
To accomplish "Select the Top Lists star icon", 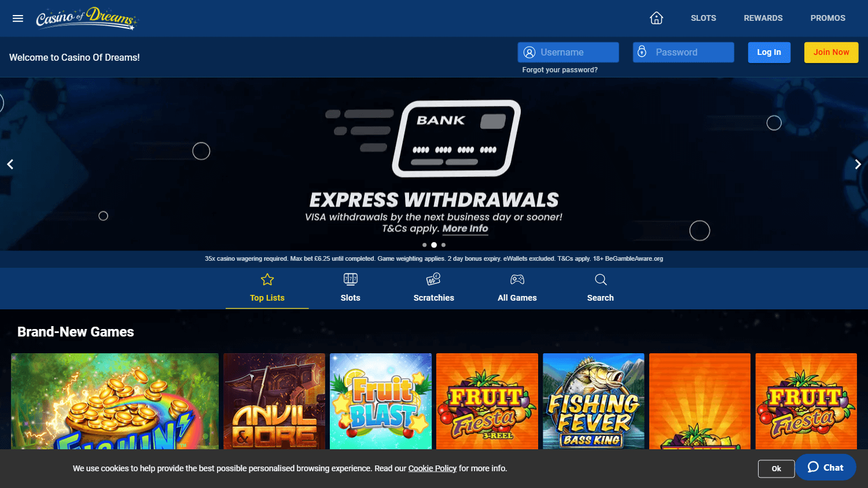I will pyautogui.click(x=267, y=279).
